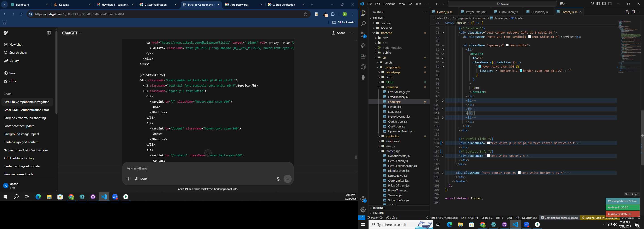Expand the aboutpage folder
The image size is (644, 229).
tap(379, 72)
